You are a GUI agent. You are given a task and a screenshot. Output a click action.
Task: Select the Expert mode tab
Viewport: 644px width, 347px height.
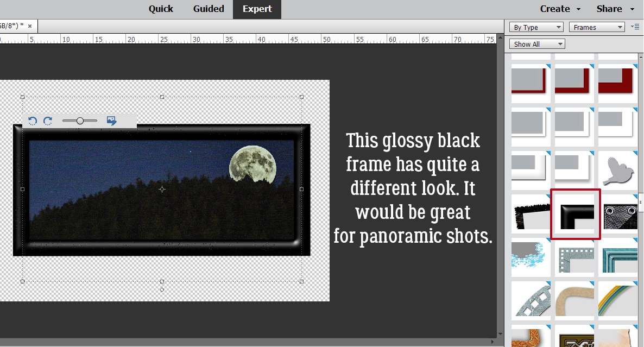pyautogui.click(x=257, y=9)
